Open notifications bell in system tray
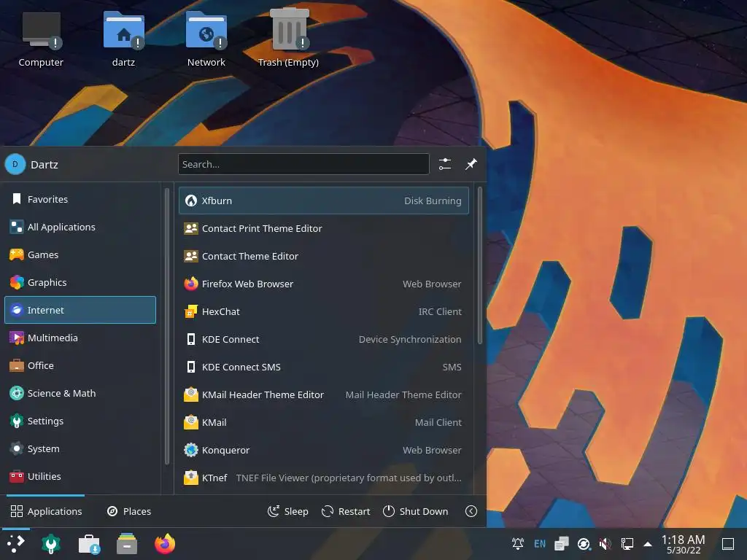Image resolution: width=747 pixels, height=560 pixels. pyautogui.click(x=518, y=543)
